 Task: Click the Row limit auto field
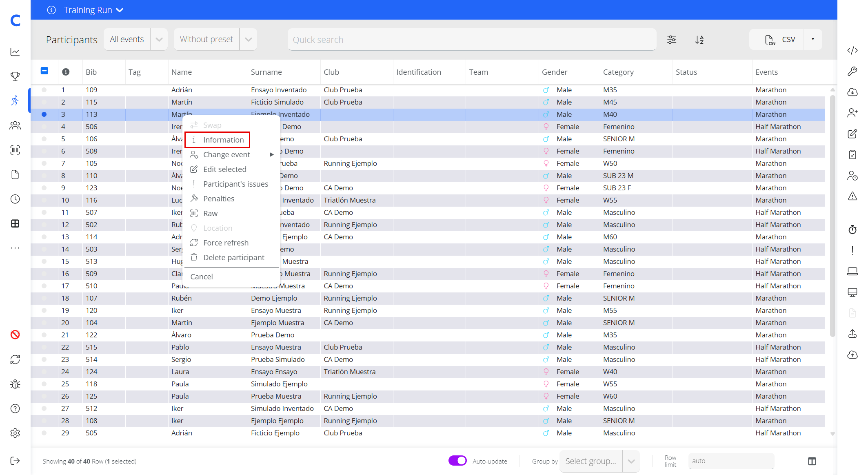point(731,461)
